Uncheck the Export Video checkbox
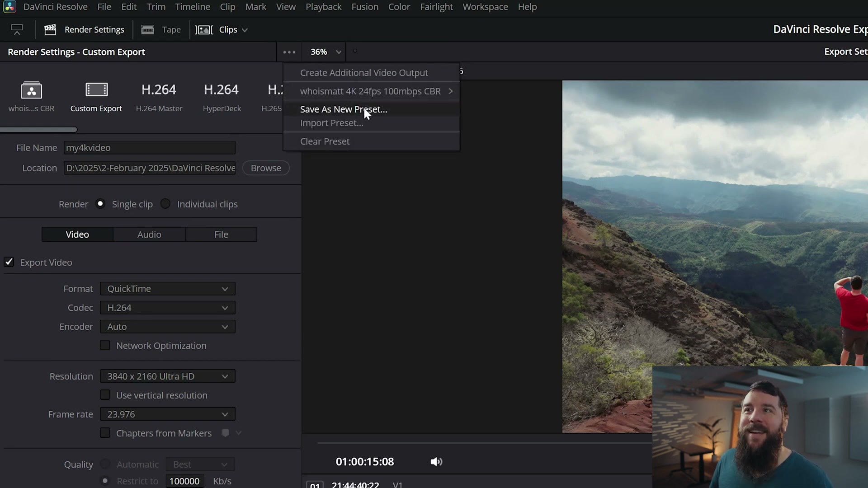The width and height of the screenshot is (868, 488). click(x=9, y=262)
